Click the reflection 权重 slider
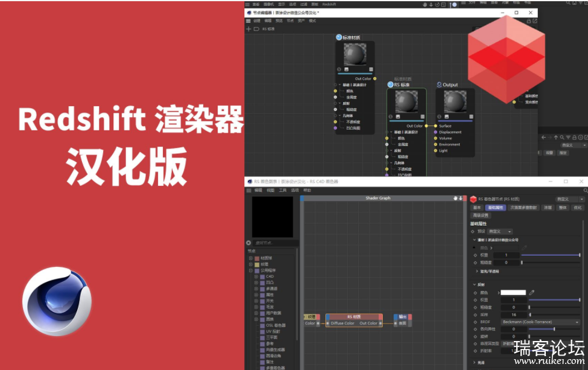Viewport: 588px width, 370px height. (554, 300)
